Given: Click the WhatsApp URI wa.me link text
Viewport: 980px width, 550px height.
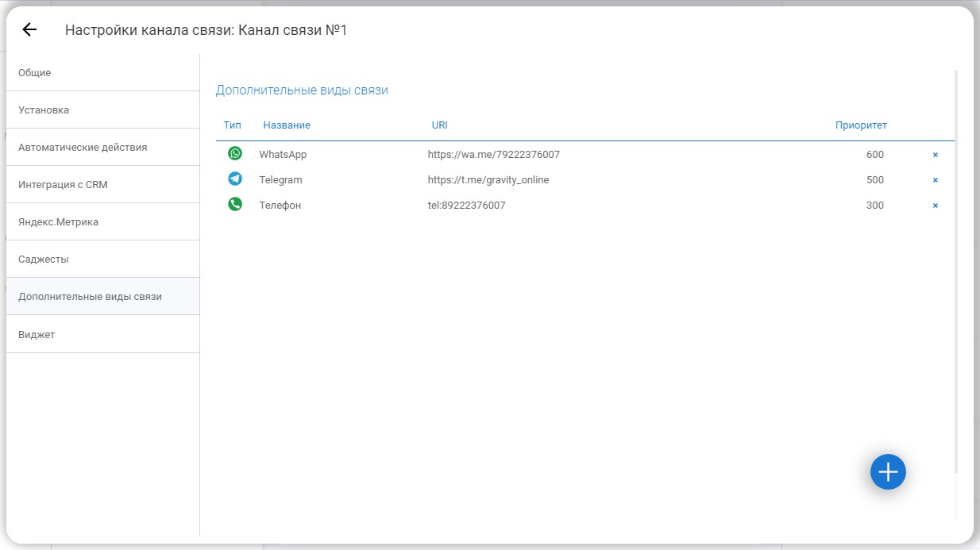Looking at the screenshot, I should 493,155.
